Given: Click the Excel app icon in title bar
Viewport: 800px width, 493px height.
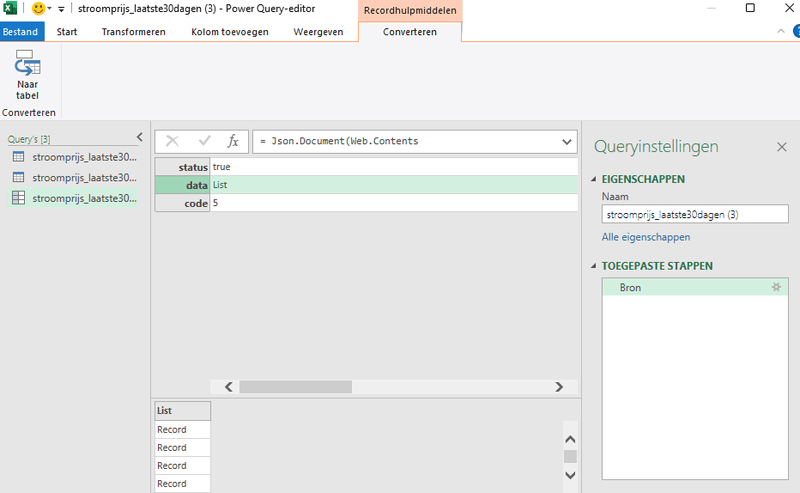Looking at the screenshot, I should 9,8.
